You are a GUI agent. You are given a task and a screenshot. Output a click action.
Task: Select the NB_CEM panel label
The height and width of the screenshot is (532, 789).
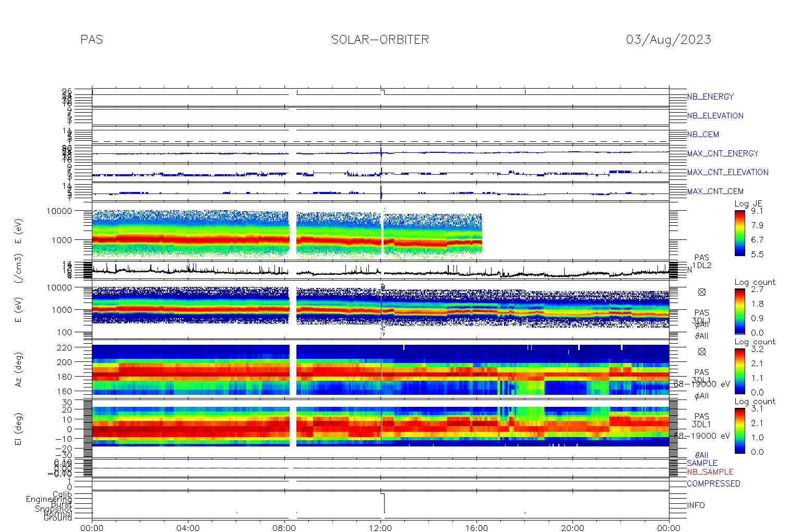(703, 135)
